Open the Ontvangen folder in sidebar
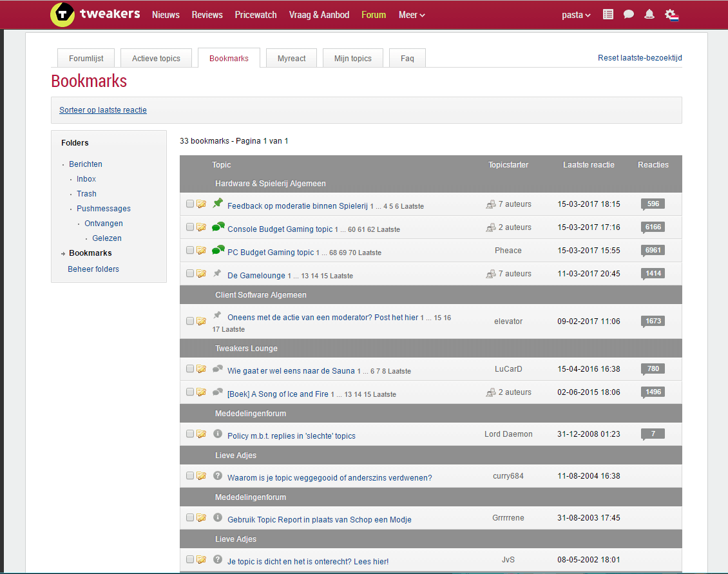728x574 pixels. [x=104, y=224]
